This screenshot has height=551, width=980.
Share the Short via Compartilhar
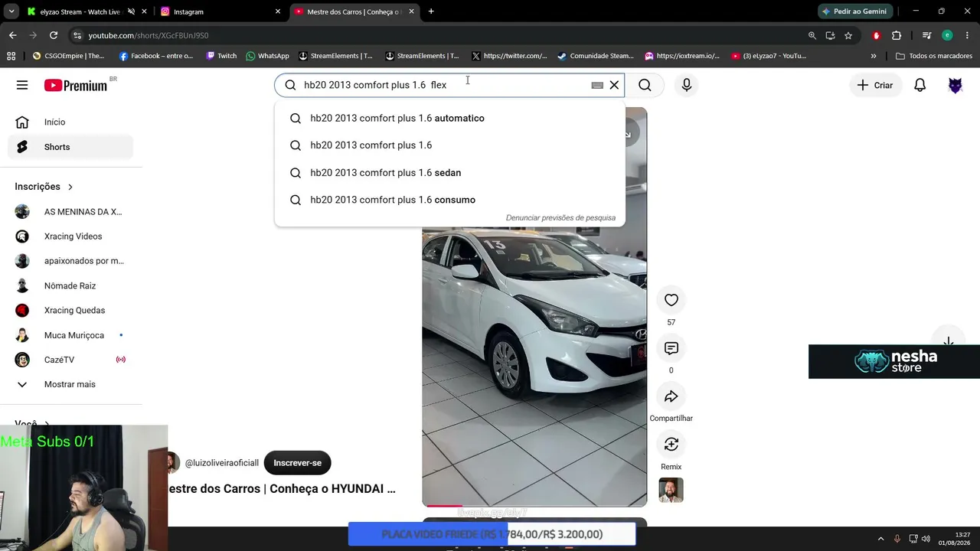click(x=671, y=396)
